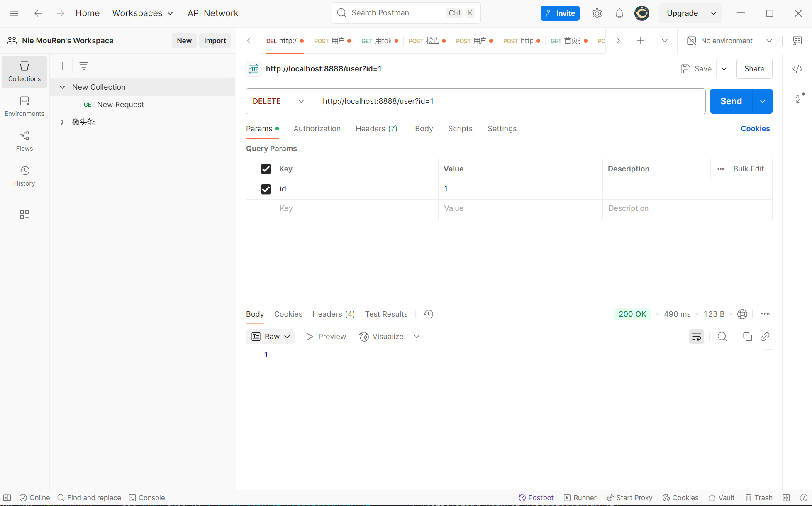Switch to response Test Results tab
This screenshot has width=812, height=506.
click(x=386, y=314)
